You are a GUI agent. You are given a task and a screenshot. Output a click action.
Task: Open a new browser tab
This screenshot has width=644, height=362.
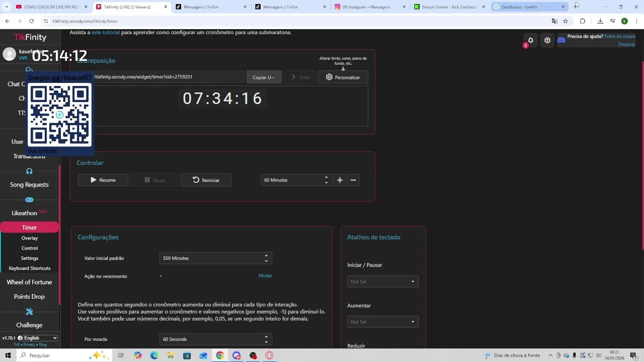(x=576, y=7)
